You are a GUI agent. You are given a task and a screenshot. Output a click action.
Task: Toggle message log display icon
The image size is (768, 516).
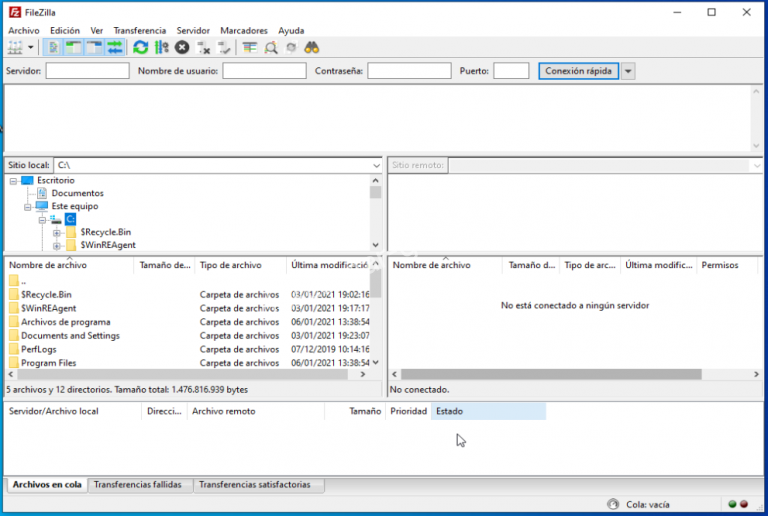click(53, 47)
